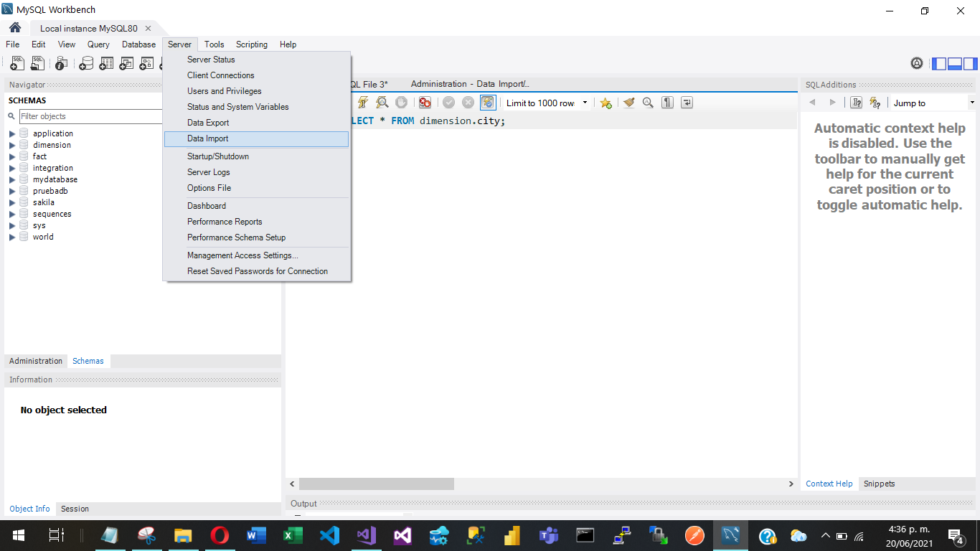Open SQL script file icon
Viewport: 980px width, 551px height.
click(x=37, y=64)
